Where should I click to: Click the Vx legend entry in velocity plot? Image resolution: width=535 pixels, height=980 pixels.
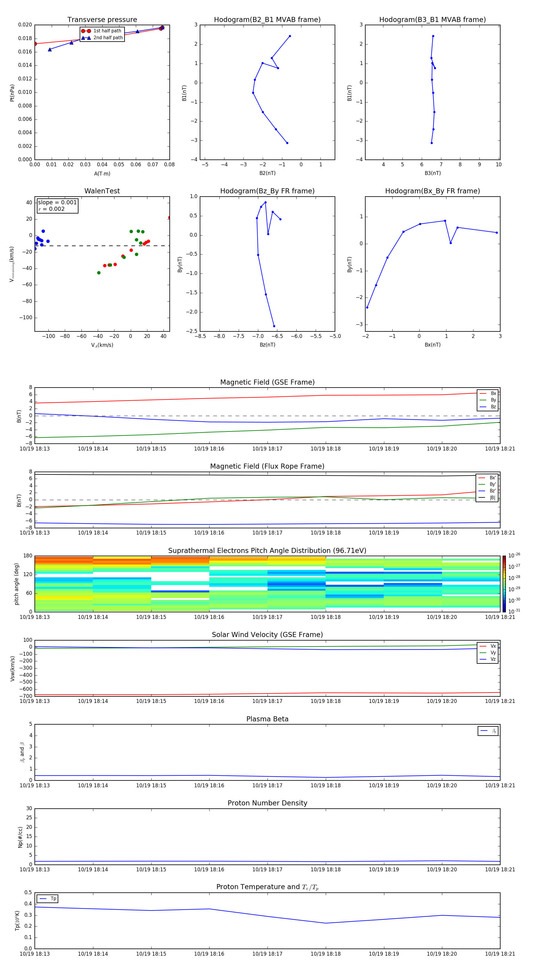488,646
